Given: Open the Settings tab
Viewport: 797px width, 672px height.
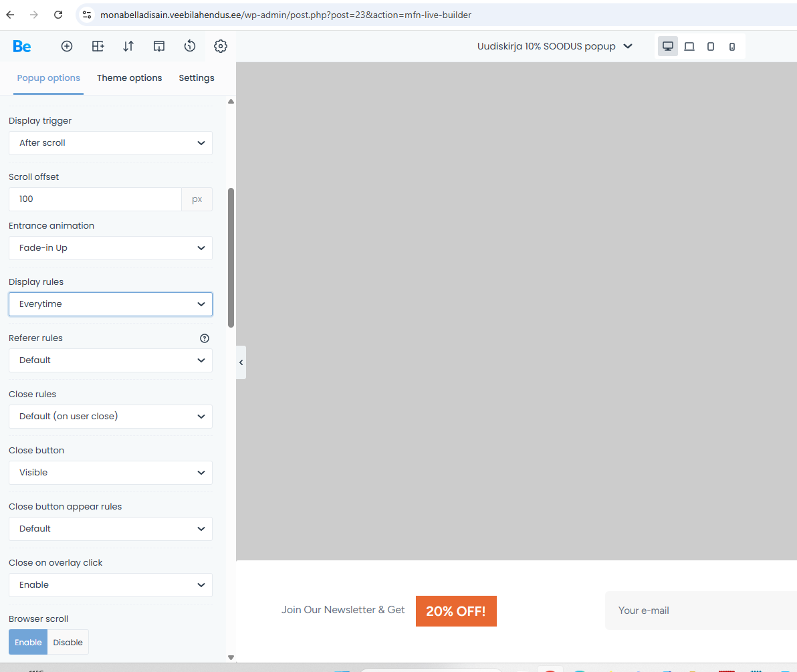Looking at the screenshot, I should pyautogui.click(x=197, y=78).
